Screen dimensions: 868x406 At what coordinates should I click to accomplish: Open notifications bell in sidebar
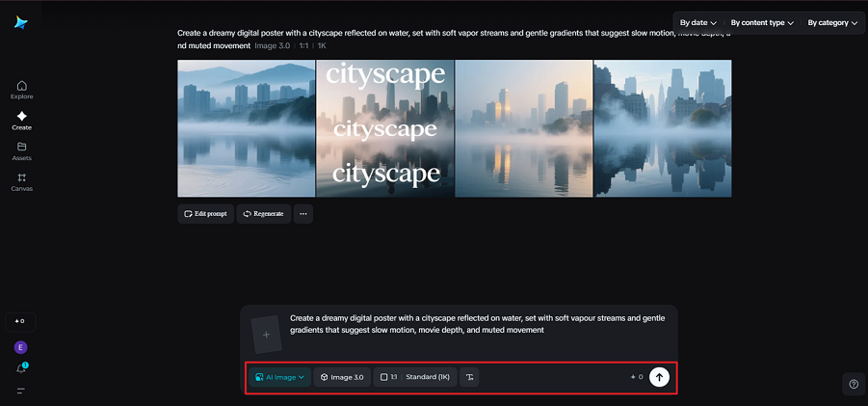[21, 368]
